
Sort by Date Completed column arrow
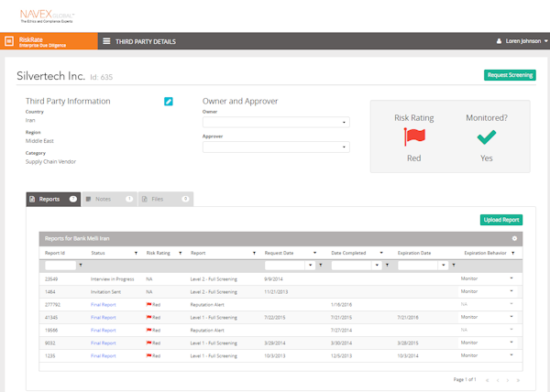[x=381, y=253]
